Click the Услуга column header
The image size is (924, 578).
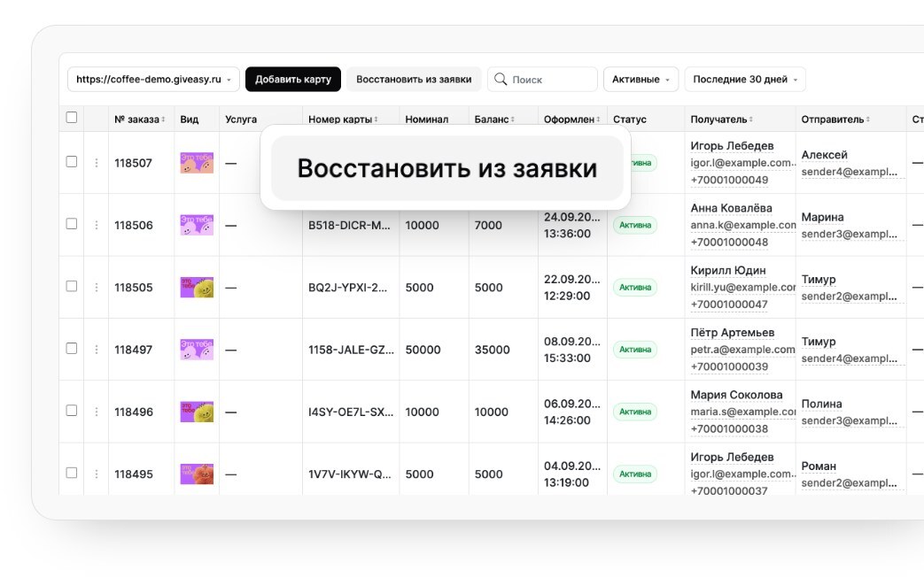coord(241,119)
